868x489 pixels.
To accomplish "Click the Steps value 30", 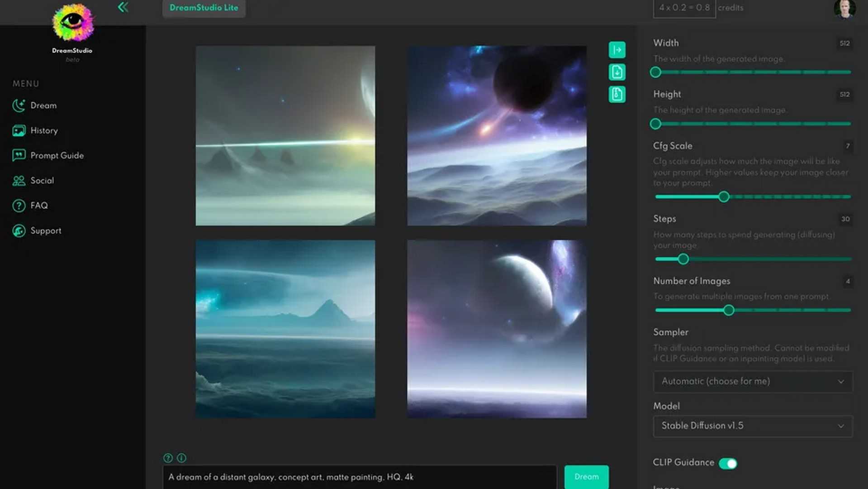I will (x=845, y=219).
